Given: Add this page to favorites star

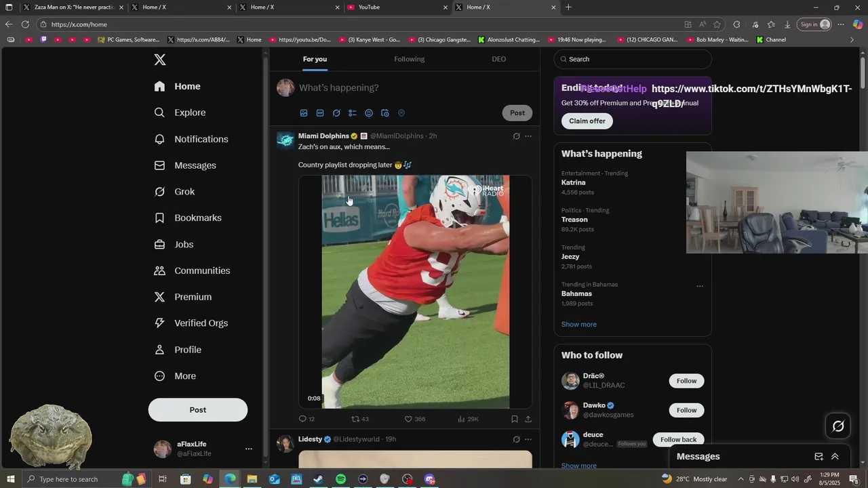Looking at the screenshot, I should 717,24.
